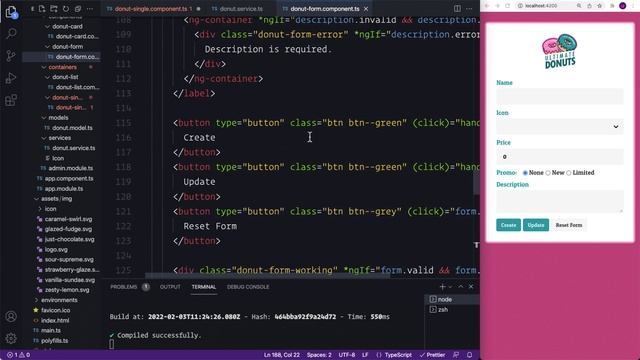The height and width of the screenshot is (360, 640).
Task: Maximize the terminal panel with the chevron up
Action: [x=461, y=287]
